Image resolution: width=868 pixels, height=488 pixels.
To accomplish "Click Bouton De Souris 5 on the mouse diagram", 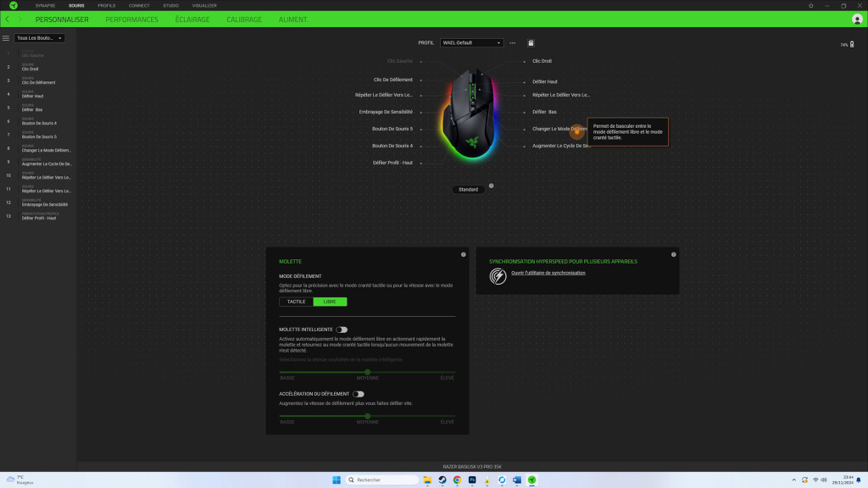I will 392,129.
